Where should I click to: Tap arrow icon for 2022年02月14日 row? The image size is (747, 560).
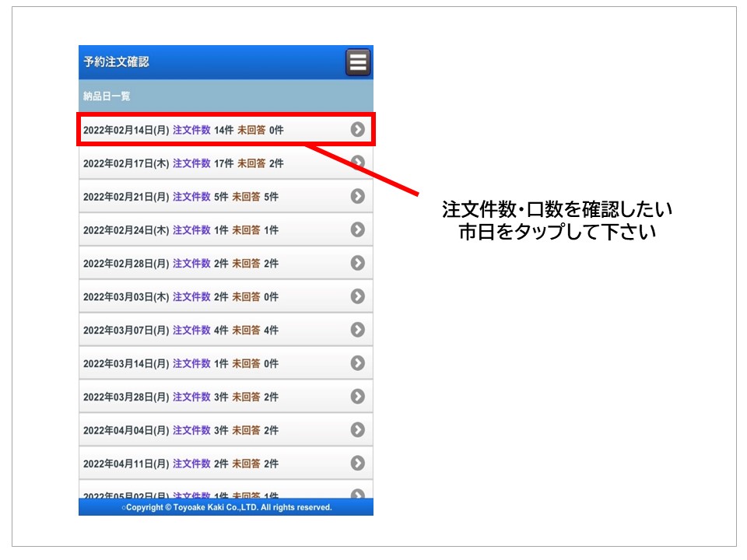(x=357, y=130)
